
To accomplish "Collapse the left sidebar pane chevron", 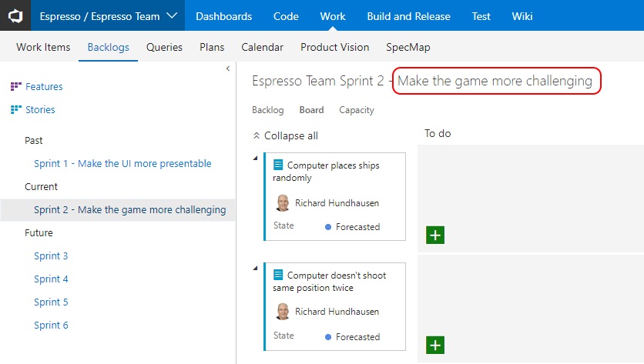I will coord(228,69).
